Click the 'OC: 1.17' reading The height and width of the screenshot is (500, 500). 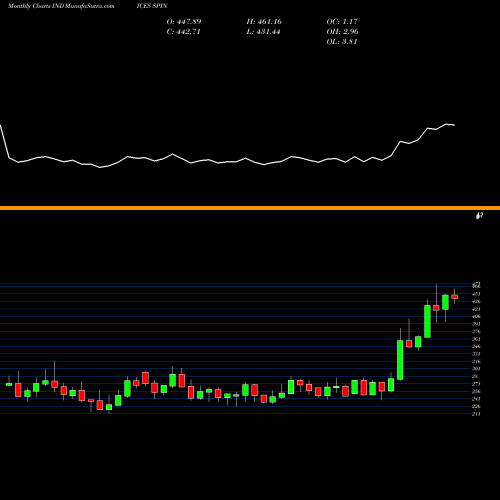342,22
